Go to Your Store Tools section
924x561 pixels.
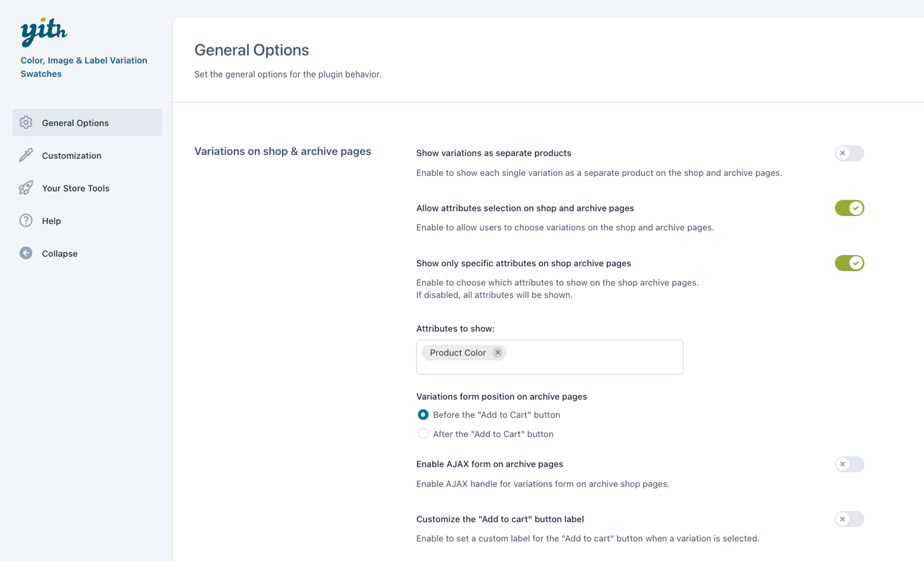75,189
